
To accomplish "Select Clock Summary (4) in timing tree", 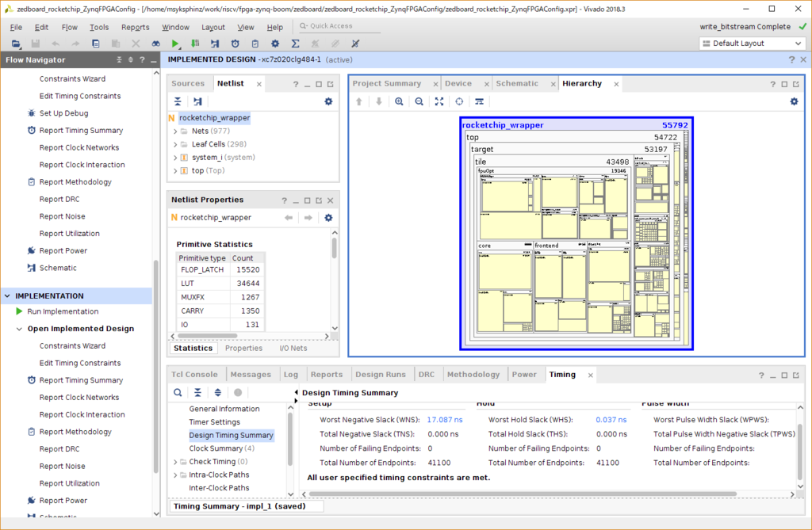I will tap(222, 448).
